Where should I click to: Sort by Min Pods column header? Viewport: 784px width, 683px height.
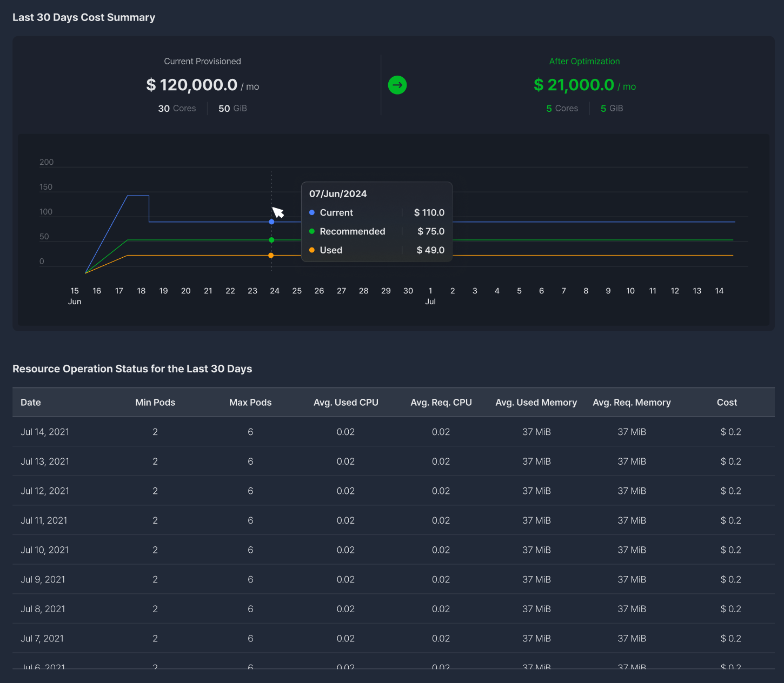[155, 403]
